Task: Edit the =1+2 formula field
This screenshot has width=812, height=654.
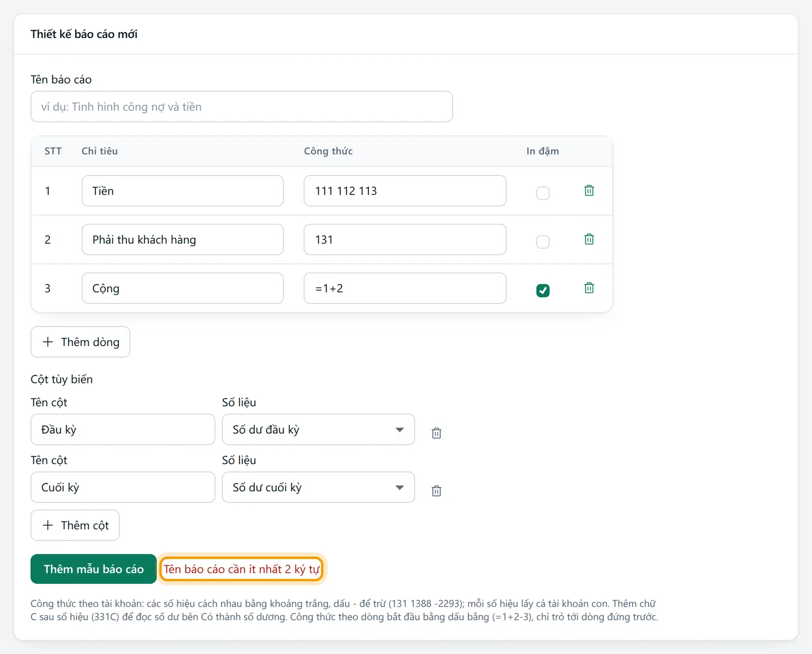Action: [405, 288]
